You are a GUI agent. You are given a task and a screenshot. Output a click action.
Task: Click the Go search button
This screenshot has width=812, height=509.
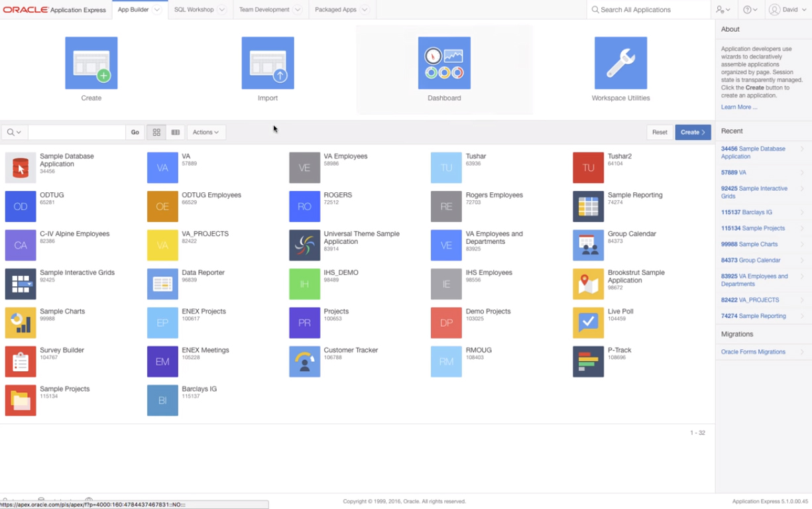pos(135,133)
